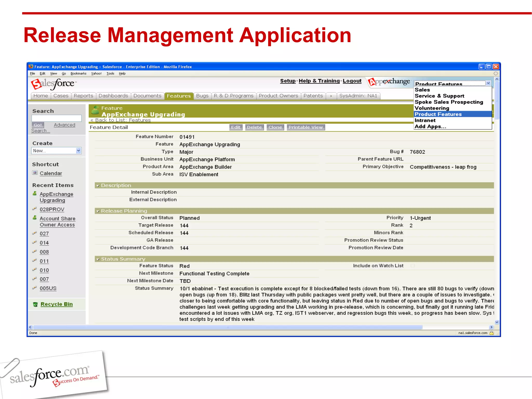The height and width of the screenshot is (399, 532).
Task: Click the icon next to 028PROV
Action: coord(34,209)
